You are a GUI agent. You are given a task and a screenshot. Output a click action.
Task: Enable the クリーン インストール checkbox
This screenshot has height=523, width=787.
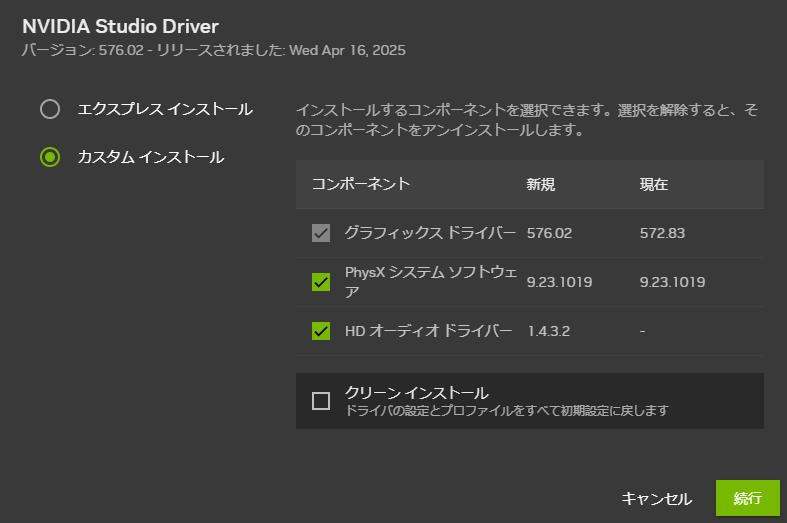(321, 401)
